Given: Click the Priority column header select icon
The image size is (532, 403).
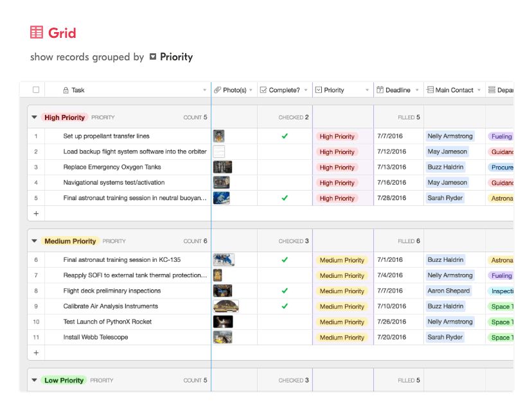Looking at the screenshot, I should pos(319,90).
